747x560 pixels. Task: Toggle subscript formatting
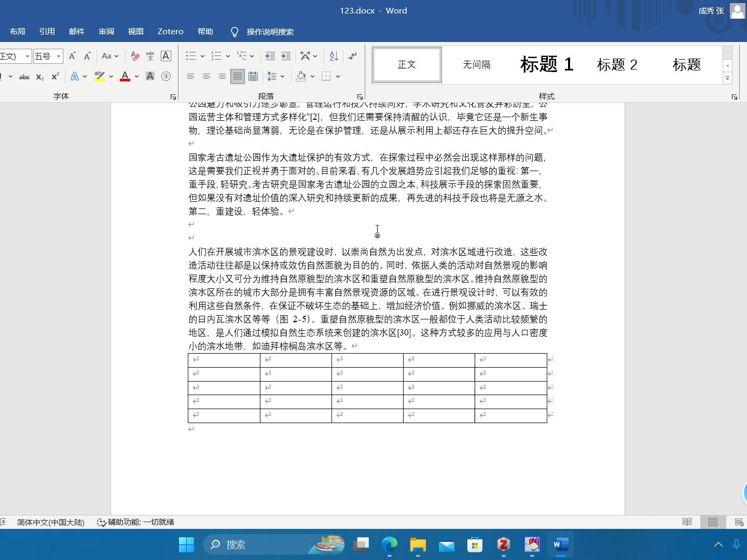click(x=39, y=76)
